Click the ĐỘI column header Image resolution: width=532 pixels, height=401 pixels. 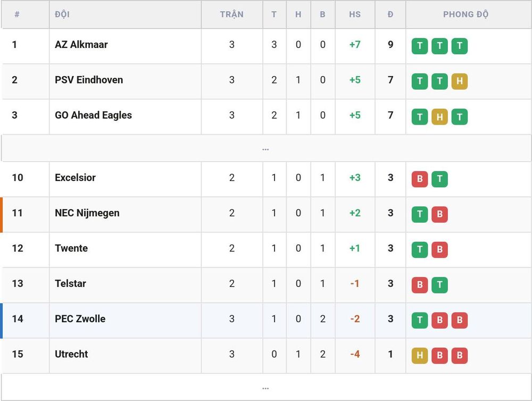point(62,14)
